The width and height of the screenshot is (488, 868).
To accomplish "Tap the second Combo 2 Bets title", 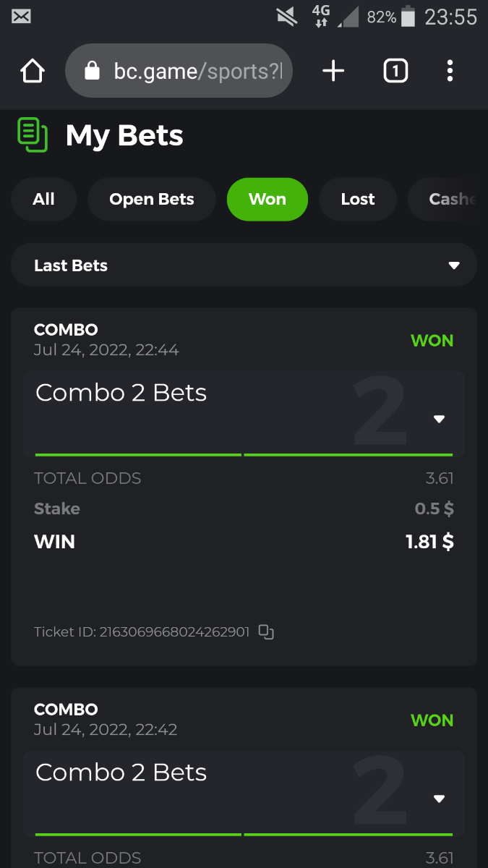I will point(121,773).
